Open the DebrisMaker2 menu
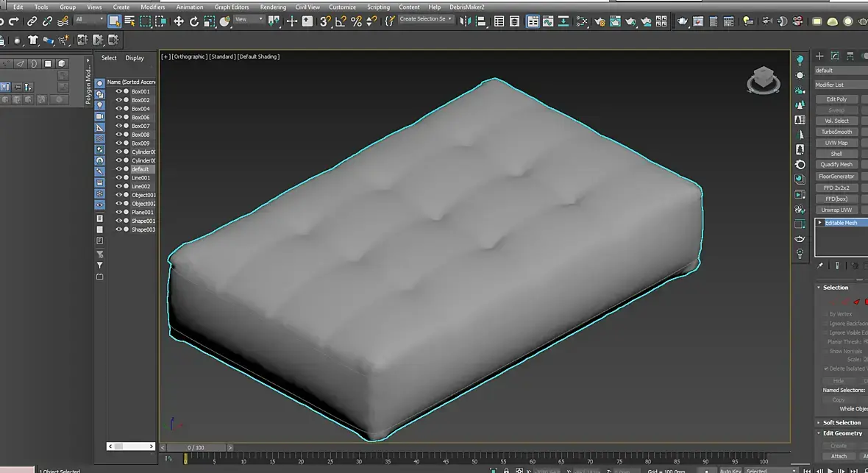 [466, 7]
